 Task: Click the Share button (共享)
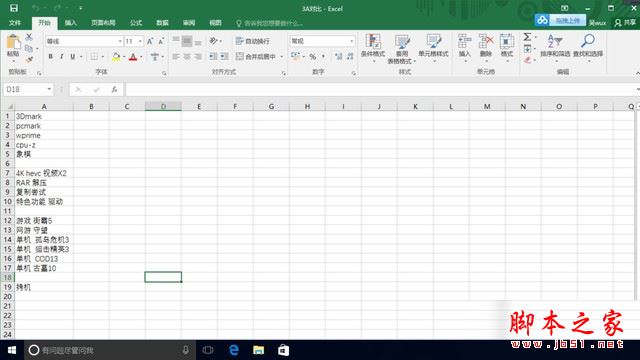(x=625, y=23)
